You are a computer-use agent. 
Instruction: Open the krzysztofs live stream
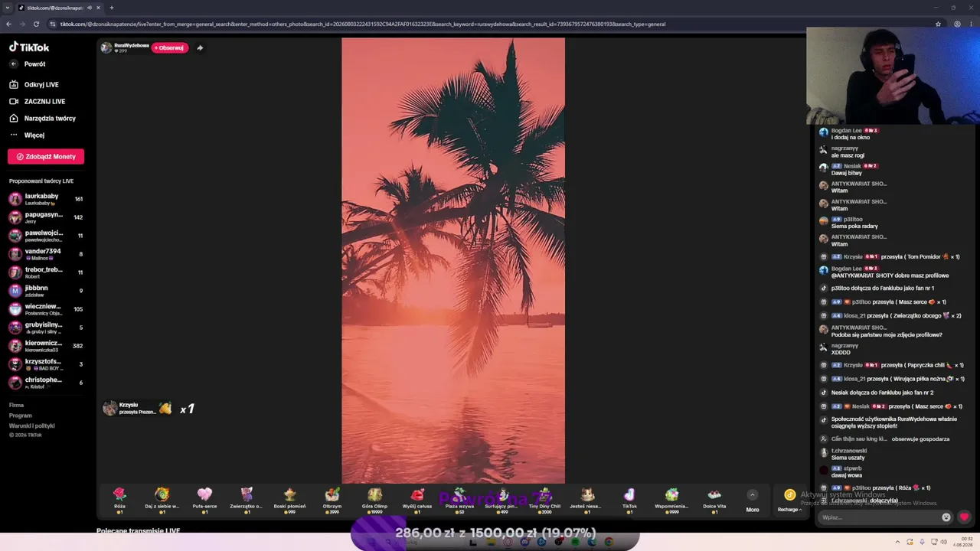tap(46, 364)
